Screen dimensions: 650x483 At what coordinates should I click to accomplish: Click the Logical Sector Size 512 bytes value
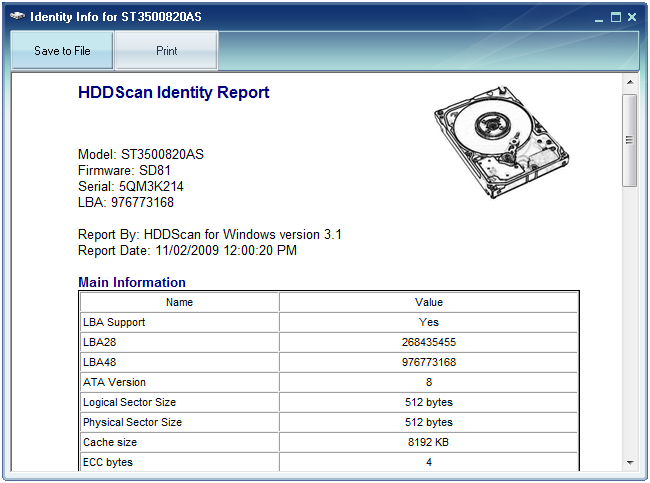[x=429, y=402]
